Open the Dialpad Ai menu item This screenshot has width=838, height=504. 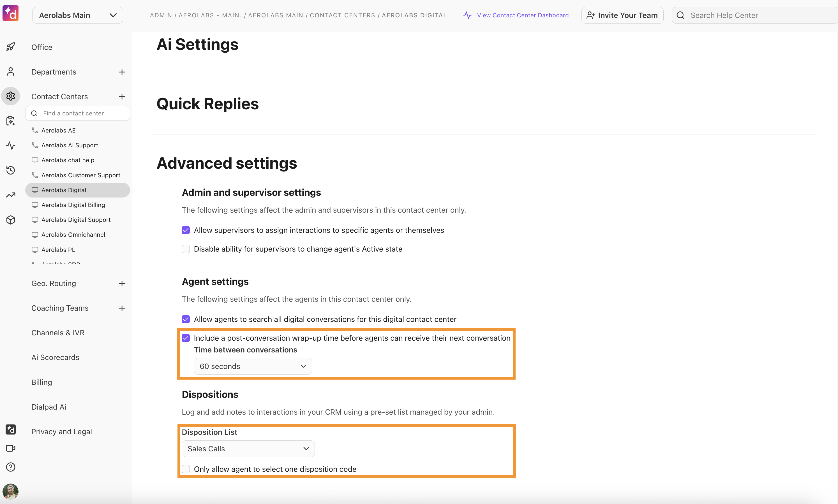click(49, 407)
